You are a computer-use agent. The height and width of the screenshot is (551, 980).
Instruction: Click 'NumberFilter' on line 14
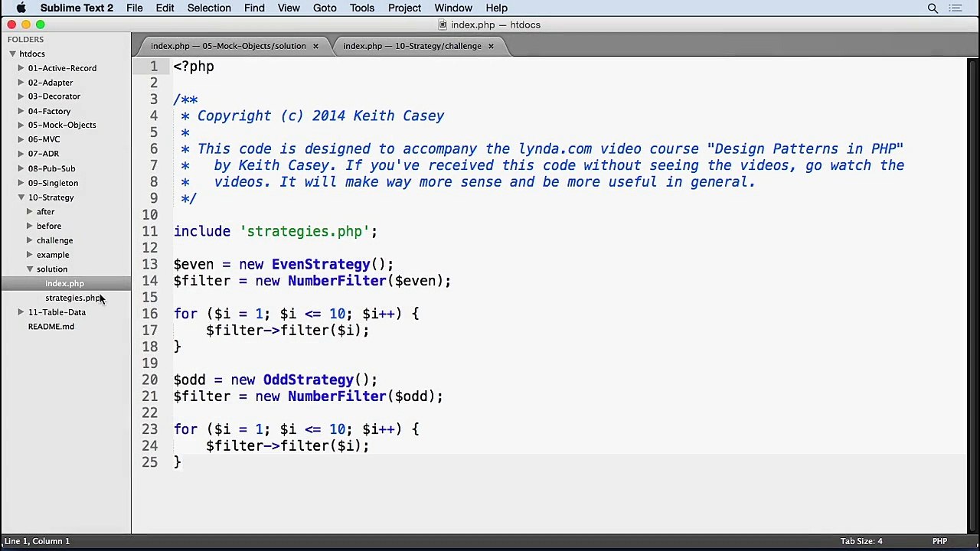tap(337, 281)
